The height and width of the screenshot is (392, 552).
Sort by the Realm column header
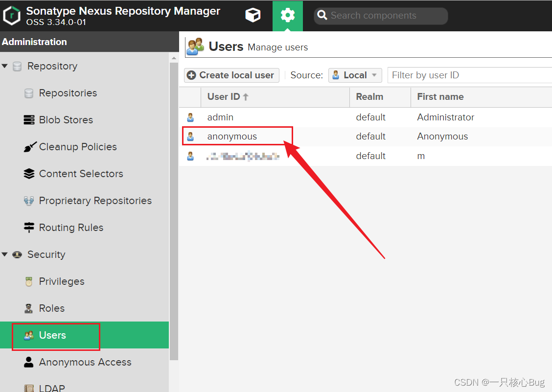pyautogui.click(x=380, y=97)
